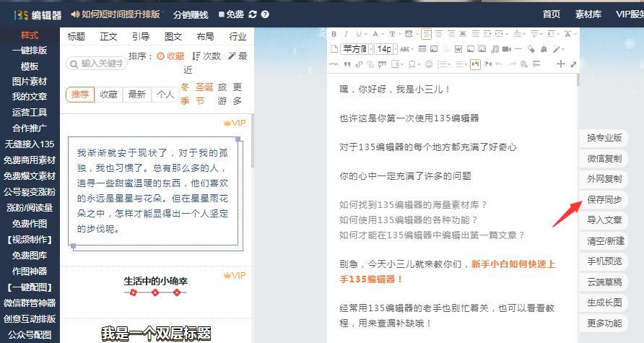The width and height of the screenshot is (644, 343).
Task: Toggle italic formatting in the editor toolbar
Action: point(346,34)
